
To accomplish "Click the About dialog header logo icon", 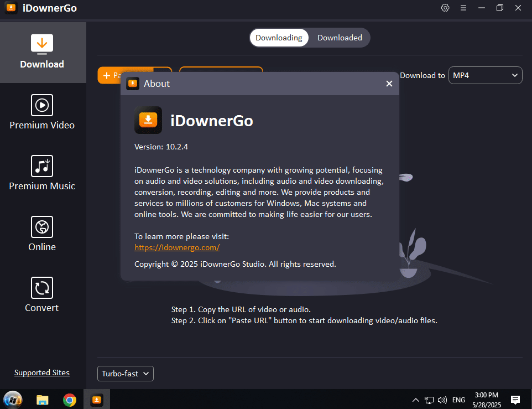I will coord(133,84).
